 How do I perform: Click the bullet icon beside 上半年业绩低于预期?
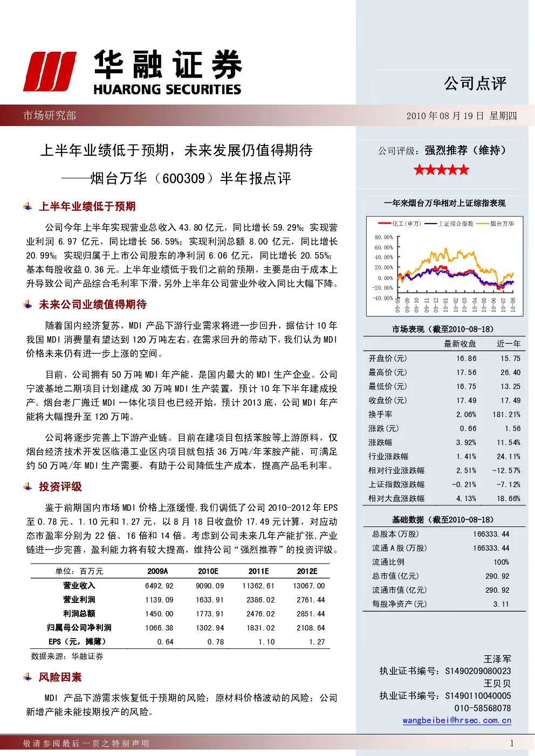[x=28, y=206]
